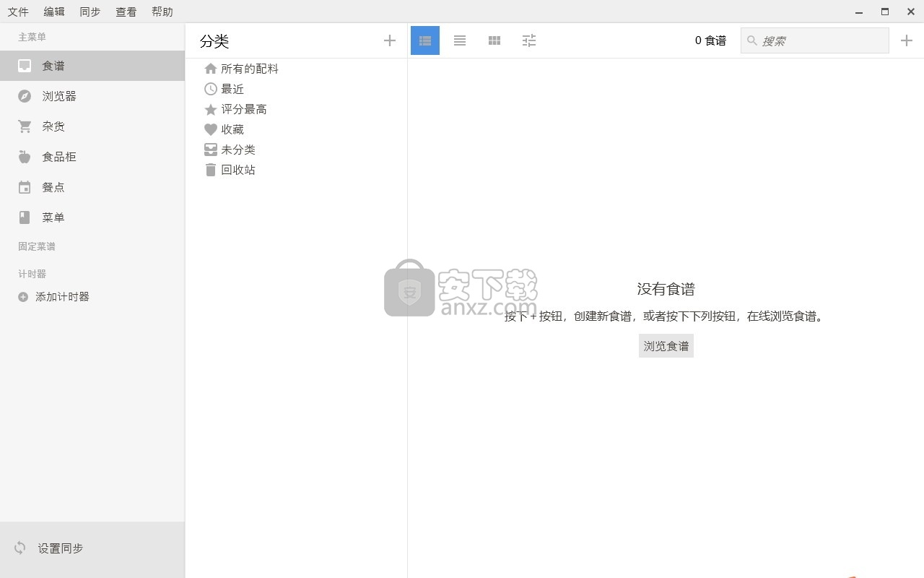Open the sort and filter options
The width and height of the screenshot is (924, 578).
[x=529, y=40]
